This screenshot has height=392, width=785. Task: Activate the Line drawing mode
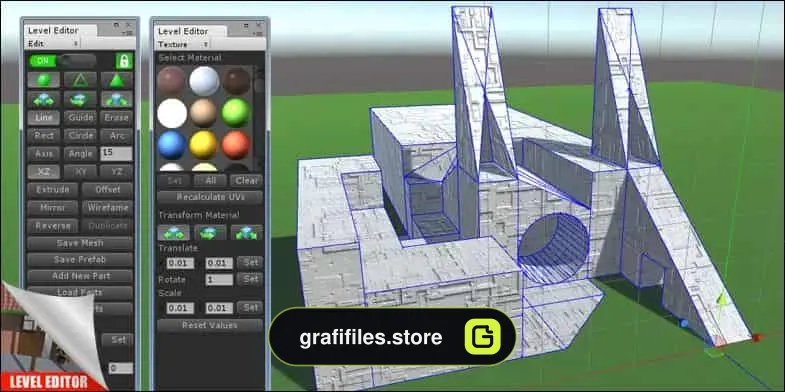click(44, 118)
